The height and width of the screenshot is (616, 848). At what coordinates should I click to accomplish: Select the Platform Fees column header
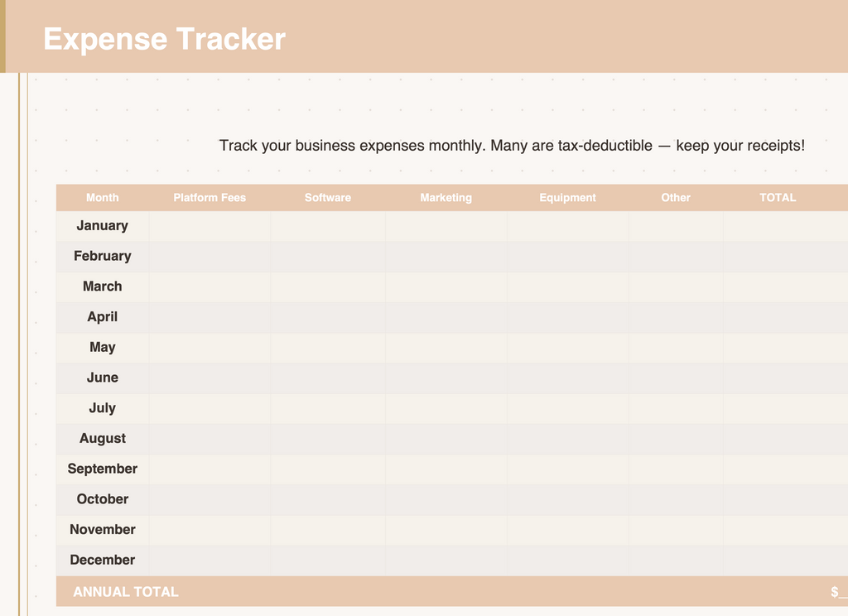(x=210, y=198)
